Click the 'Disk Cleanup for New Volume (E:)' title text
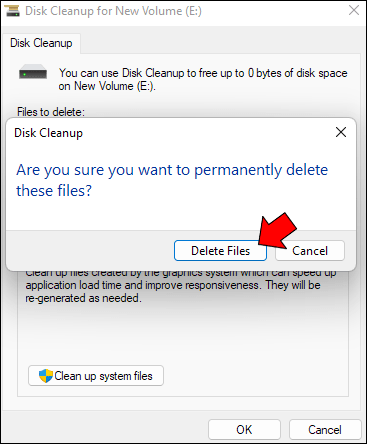 coord(113,11)
